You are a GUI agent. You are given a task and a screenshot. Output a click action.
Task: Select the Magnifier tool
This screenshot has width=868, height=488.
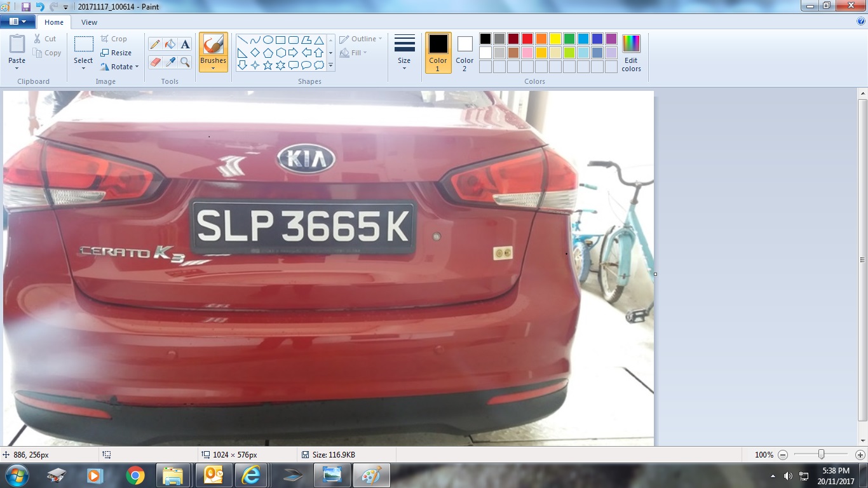[185, 62]
